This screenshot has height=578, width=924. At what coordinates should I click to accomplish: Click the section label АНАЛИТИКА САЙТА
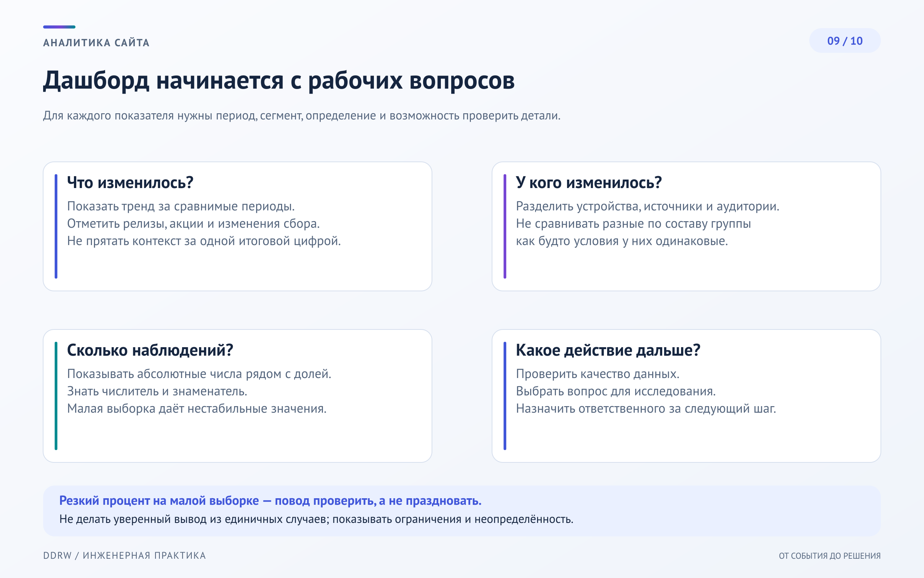point(97,43)
